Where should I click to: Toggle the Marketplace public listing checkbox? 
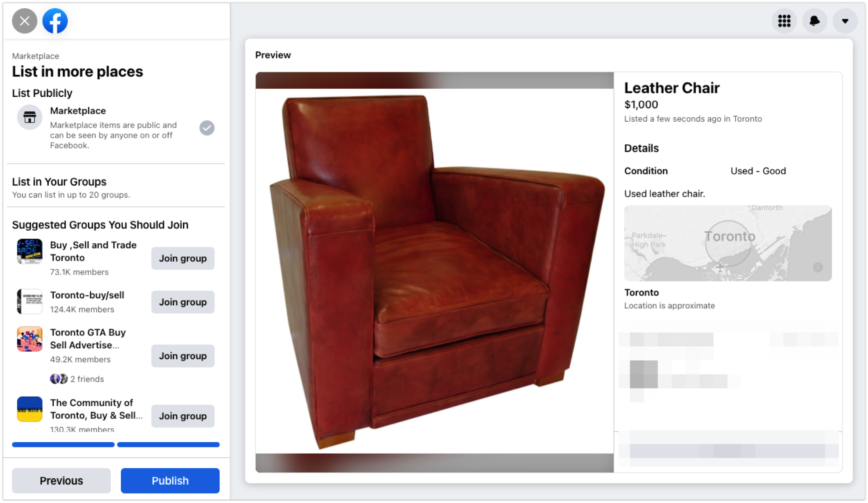pyautogui.click(x=207, y=128)
